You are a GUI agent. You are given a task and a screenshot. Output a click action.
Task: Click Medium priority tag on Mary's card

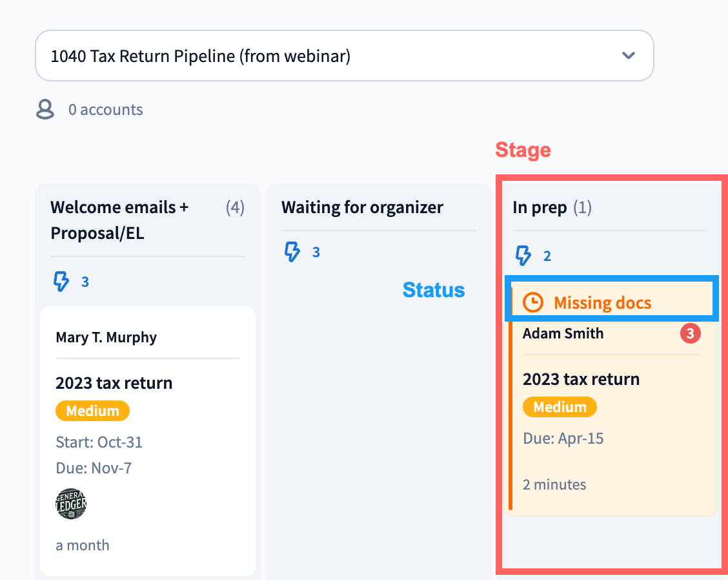pos(92,411)
